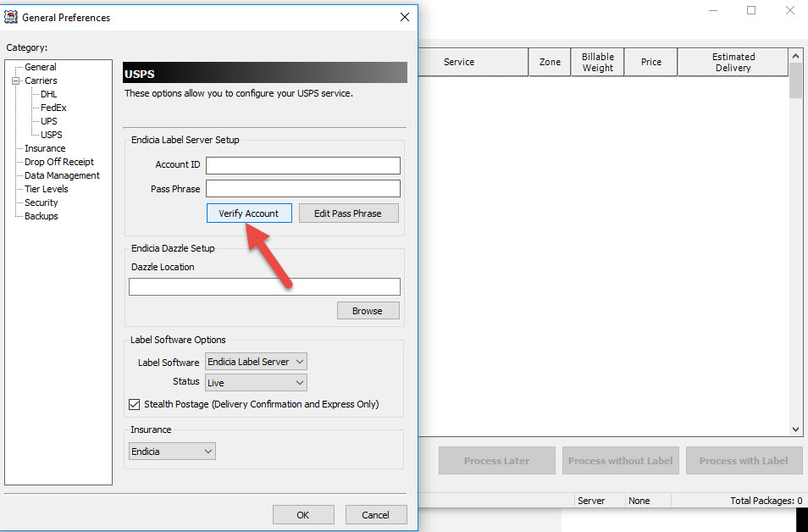This screenshot has width=808, height=532.
Task: Focus the Pass Phrase field
Action: [x=303, y=189]
